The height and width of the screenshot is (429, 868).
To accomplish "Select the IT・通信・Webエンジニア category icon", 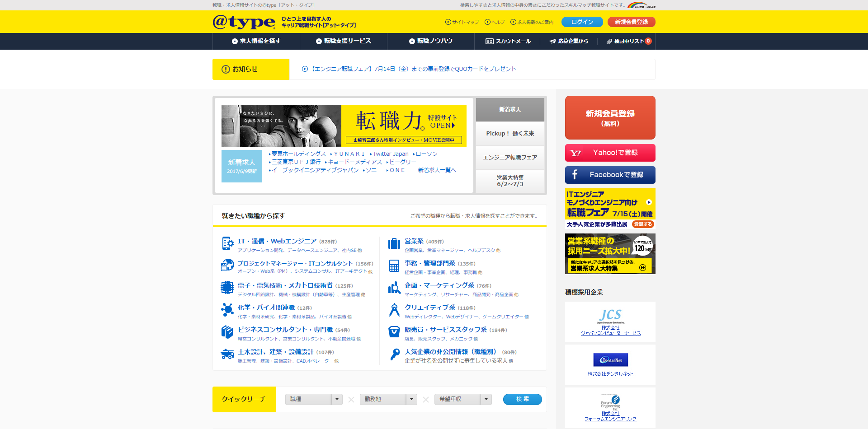I will tap(226, 243).
